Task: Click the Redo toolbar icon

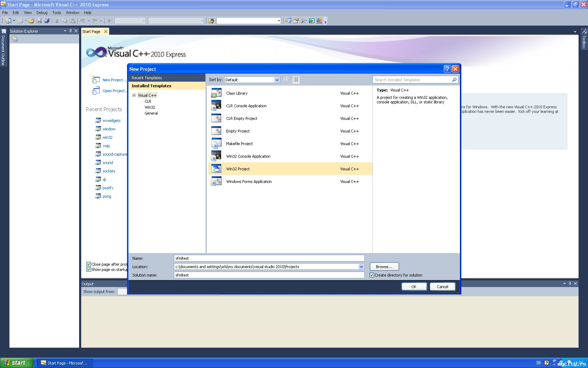Action: [x=94, y=21]
